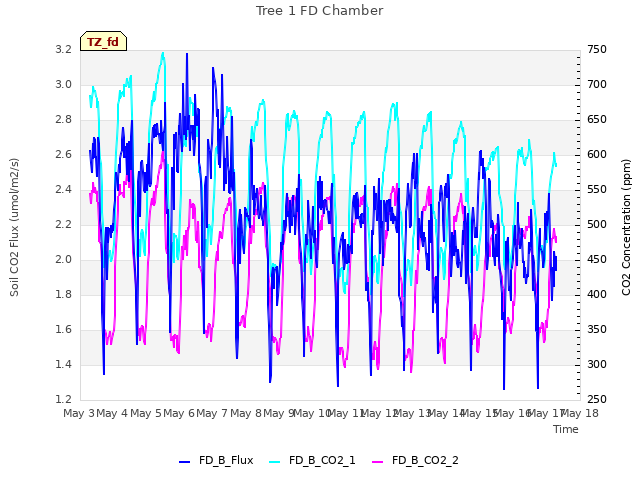
Task: Click the 1.4 left axis tick label
Action: coord(63,364)
